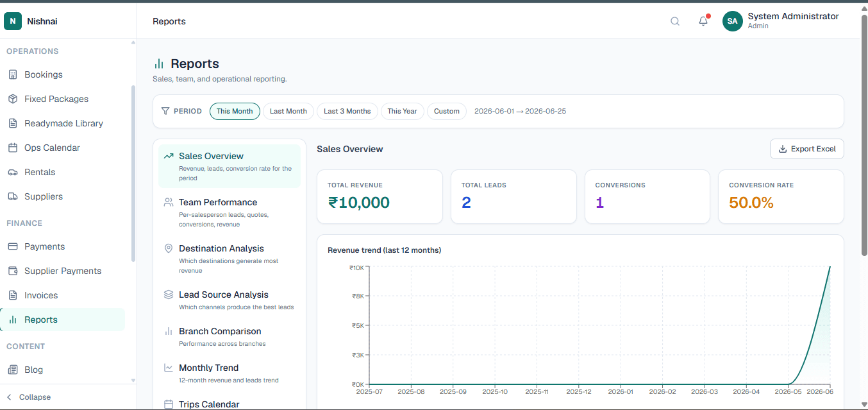Go to Invoices page

63,295
